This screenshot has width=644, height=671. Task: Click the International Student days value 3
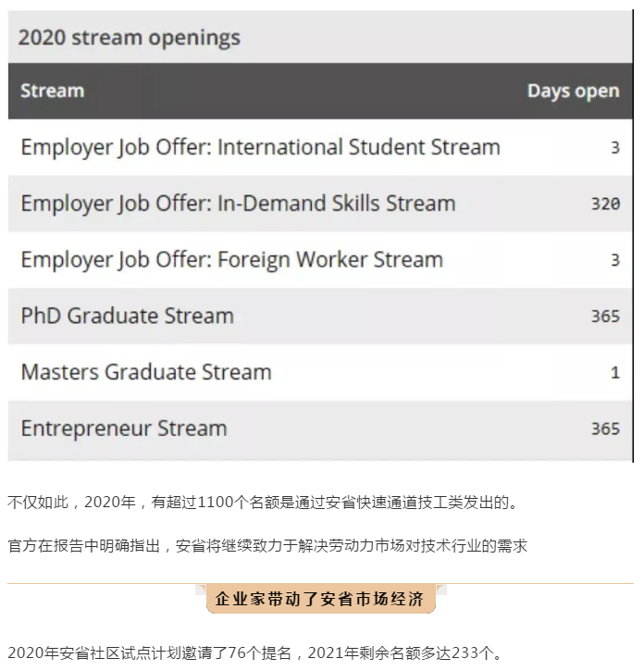click(x=615, y=148)
